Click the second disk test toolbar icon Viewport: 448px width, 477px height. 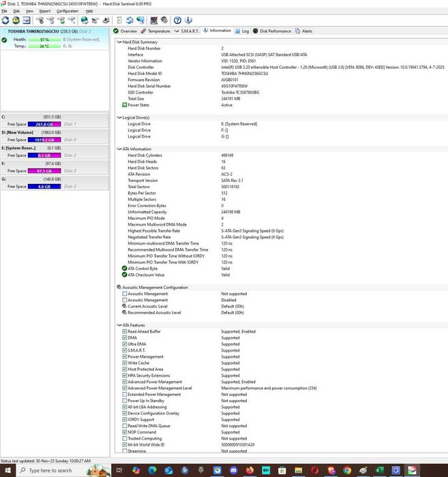[x=50, y=20]
